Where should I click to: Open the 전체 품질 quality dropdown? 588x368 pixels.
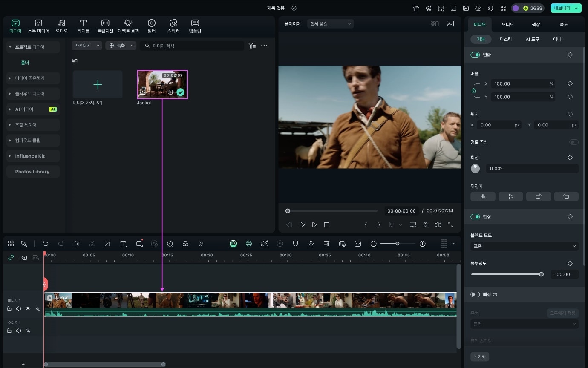(x=330, y=24)
